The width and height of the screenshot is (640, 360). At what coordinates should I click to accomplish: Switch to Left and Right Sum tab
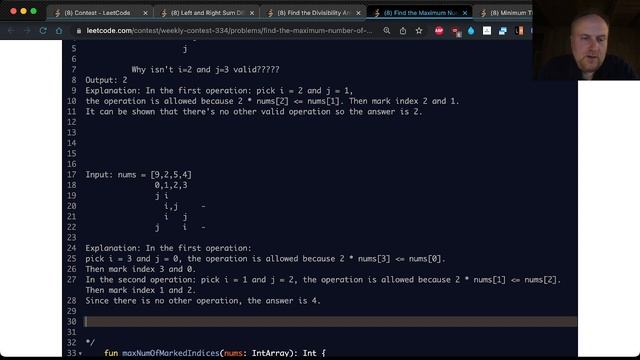[x=206, y=13]
